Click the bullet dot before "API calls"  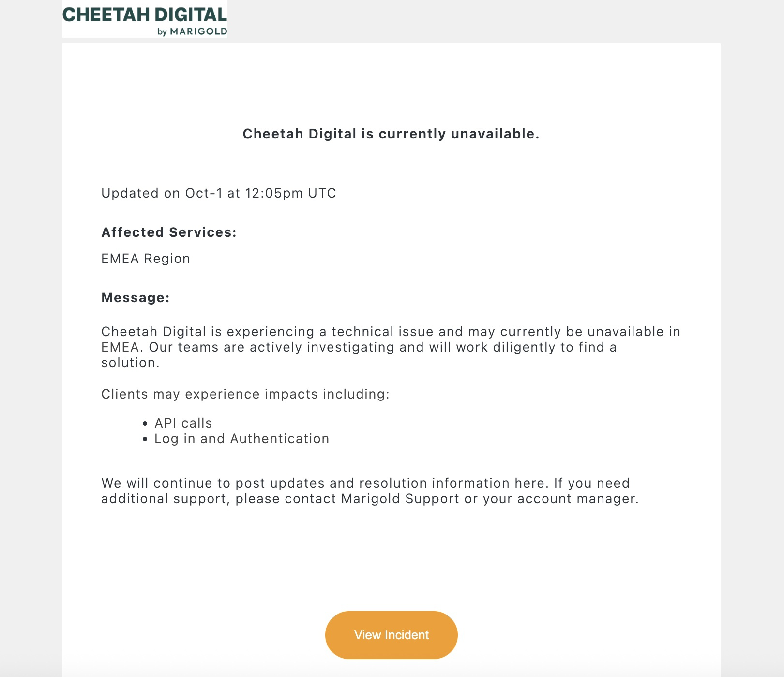pos(145,424)
